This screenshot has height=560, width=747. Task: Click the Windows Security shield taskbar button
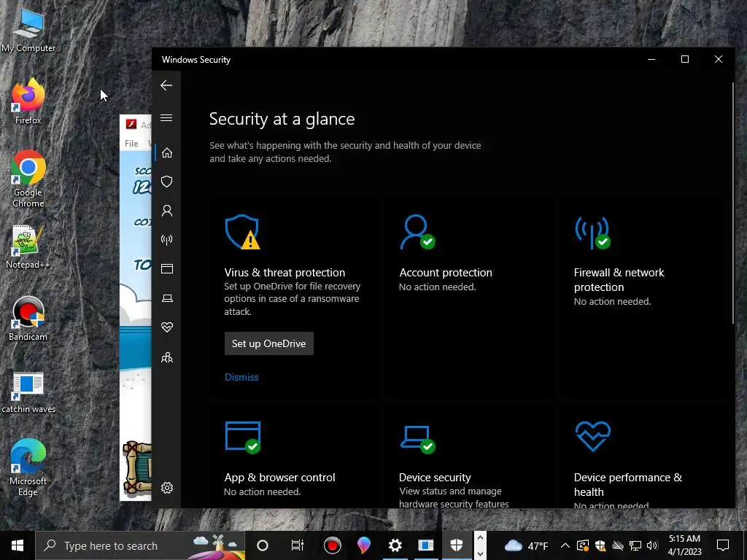point(457,545)
